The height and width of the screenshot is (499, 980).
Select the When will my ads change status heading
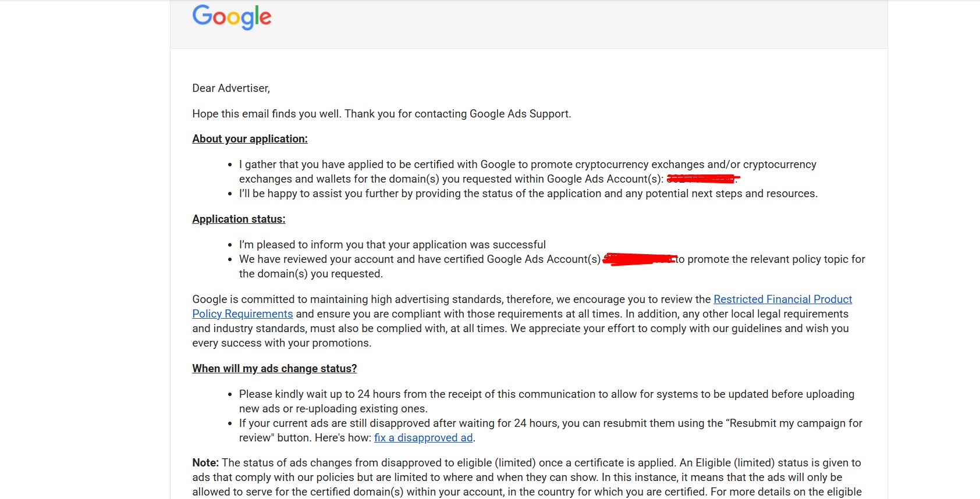click(275, 368)
